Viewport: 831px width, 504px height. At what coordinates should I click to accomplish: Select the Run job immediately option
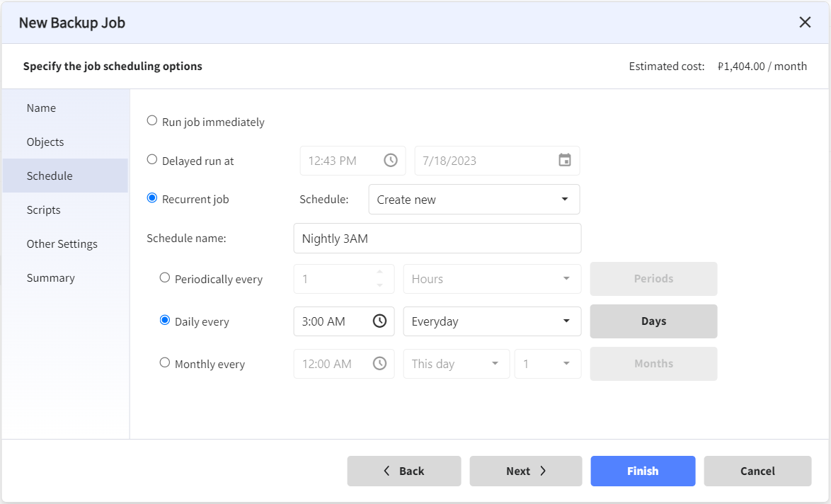tap(152, 121)
